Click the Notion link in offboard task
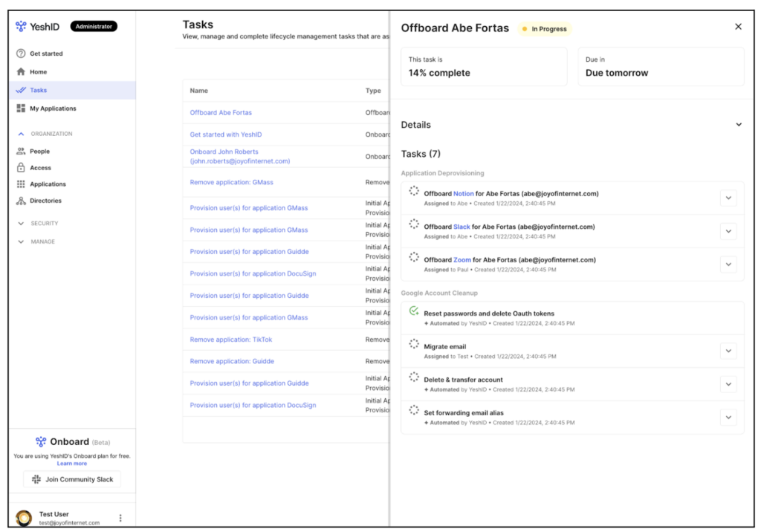761x532 pixels. tap(464, 194)
